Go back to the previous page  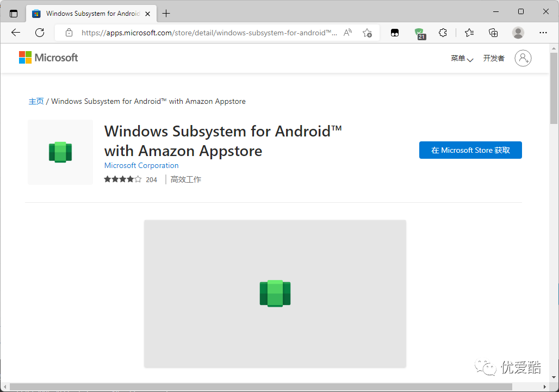[16, 33]
